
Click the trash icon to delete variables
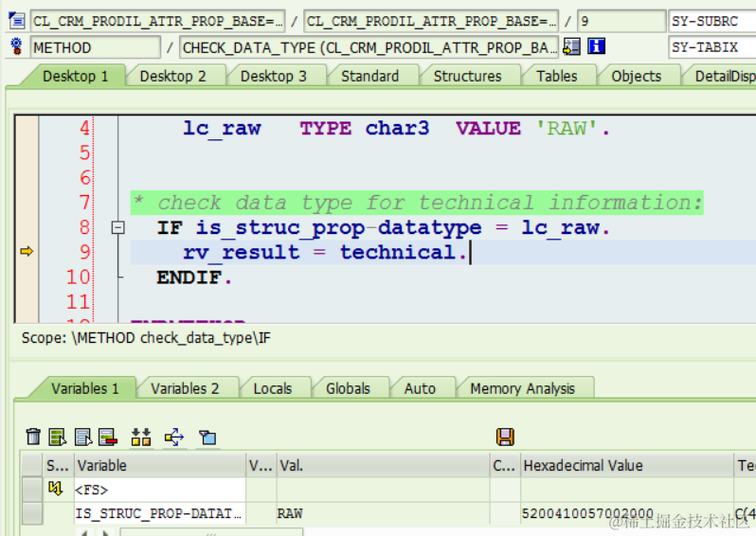click(33, 437)
